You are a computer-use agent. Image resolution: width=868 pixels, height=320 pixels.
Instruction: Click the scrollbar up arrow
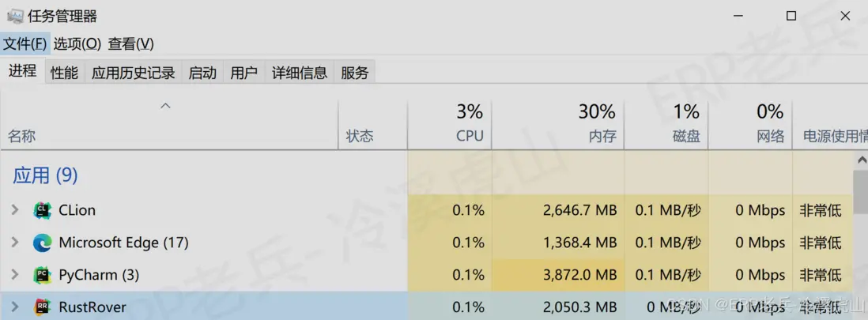tap(861, 160)
